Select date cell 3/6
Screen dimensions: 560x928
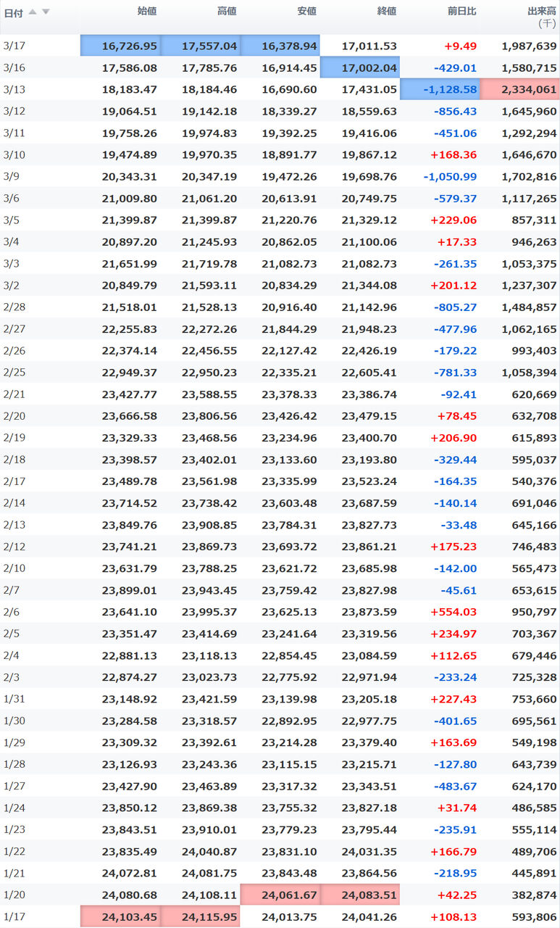10,198
